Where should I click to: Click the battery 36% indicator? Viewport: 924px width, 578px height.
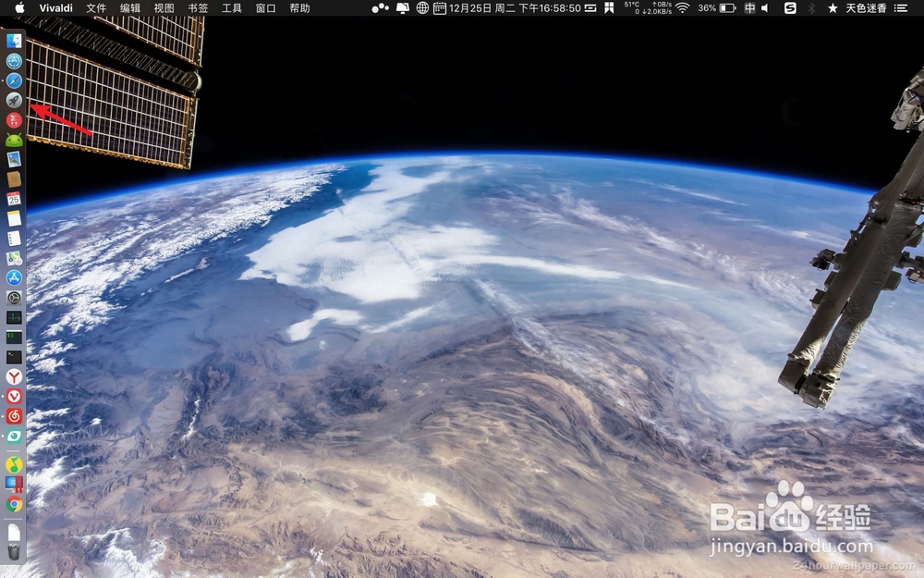click(717, 8)
